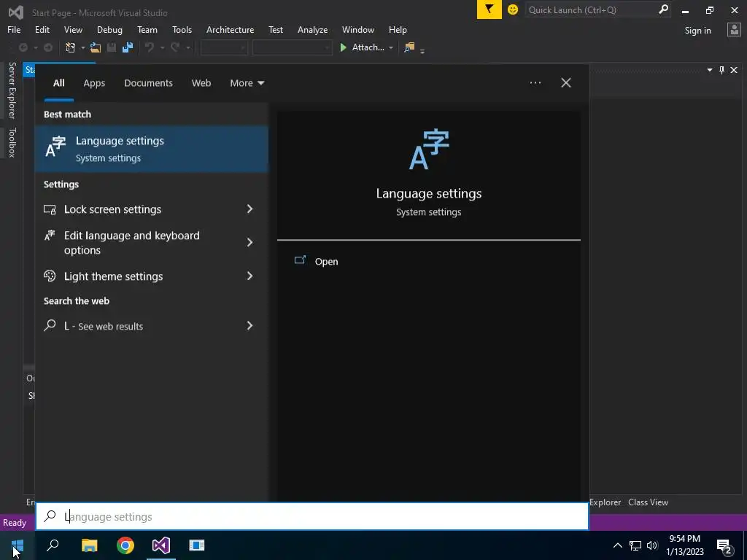Open the Toolbox side tab
747x560 pixels.
12,142
